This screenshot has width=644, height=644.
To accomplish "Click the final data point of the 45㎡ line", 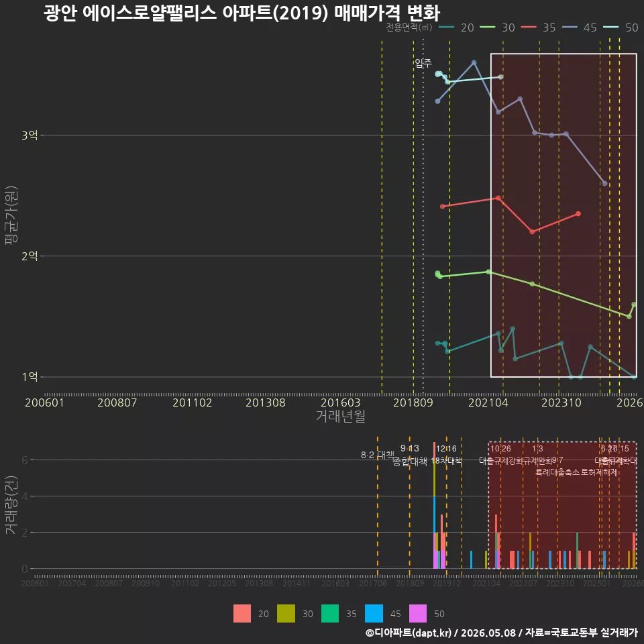I will pyautogui.click(x=604, y=184).
